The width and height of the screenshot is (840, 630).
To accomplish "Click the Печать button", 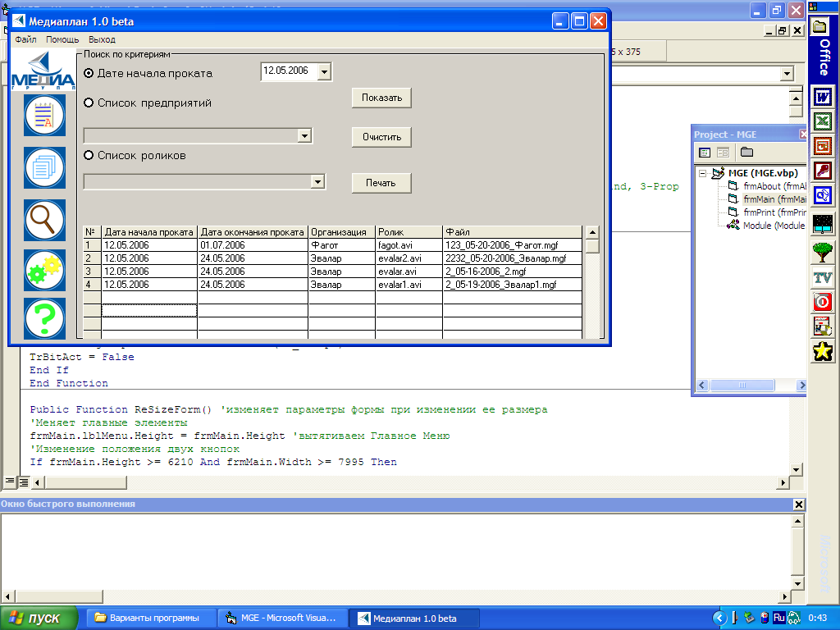I will [381, 183].
